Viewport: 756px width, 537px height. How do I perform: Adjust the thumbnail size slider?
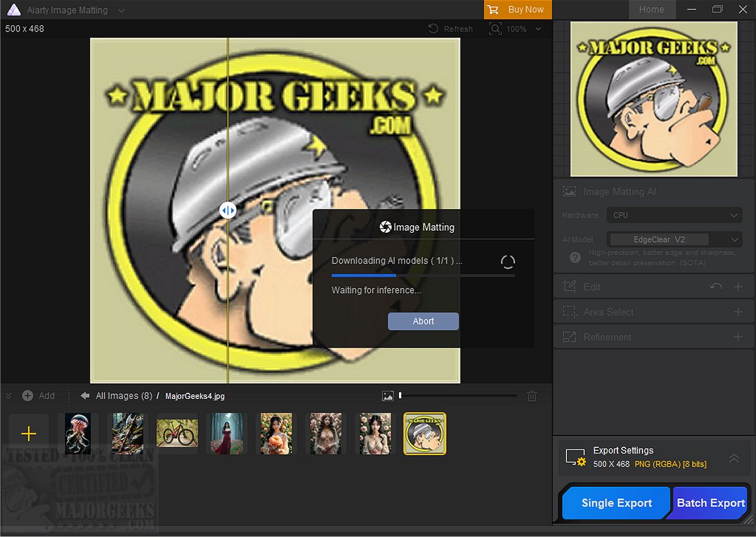(x=458, y=396)
